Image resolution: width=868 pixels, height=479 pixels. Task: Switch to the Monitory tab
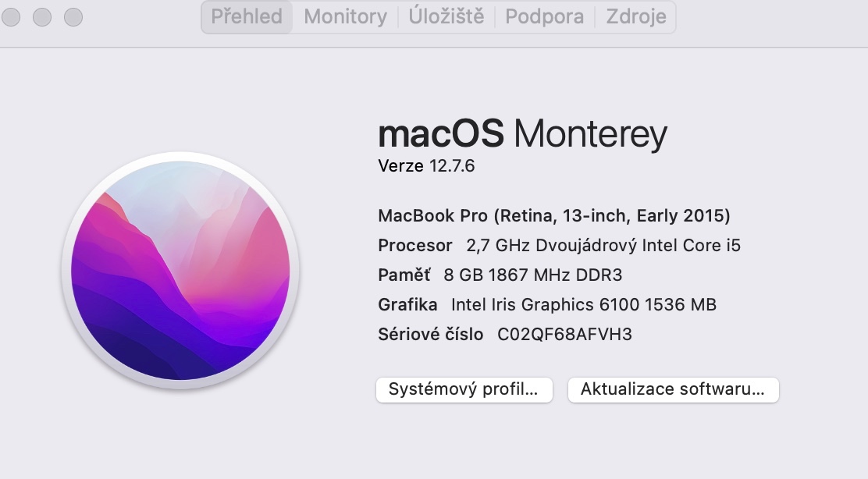click(344, 16)
